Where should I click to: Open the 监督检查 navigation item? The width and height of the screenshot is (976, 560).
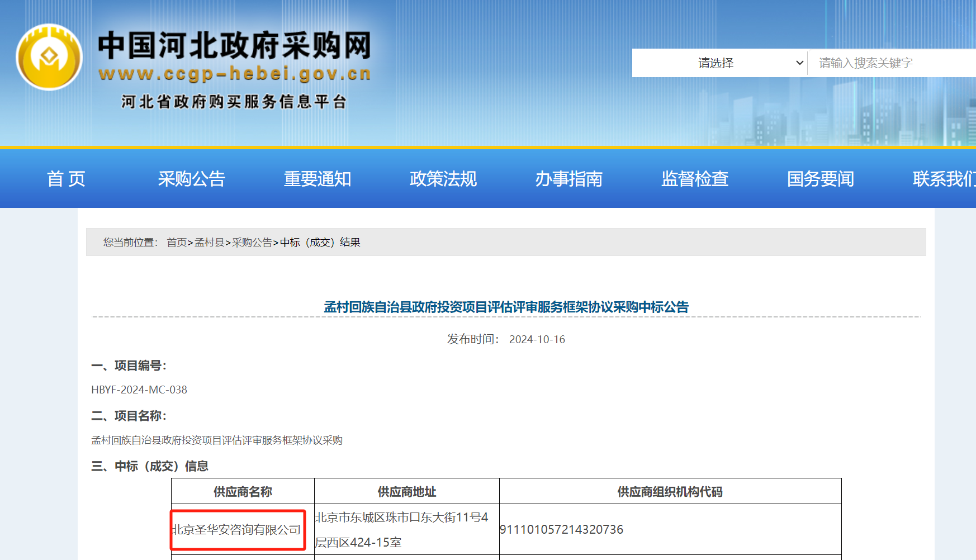click(695, 179)
